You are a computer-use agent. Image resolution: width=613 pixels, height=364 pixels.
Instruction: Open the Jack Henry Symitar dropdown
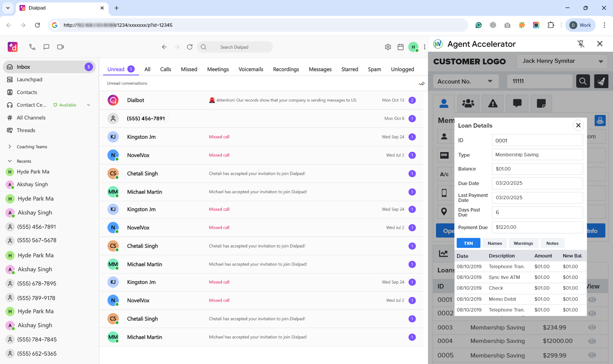point(562,61)
